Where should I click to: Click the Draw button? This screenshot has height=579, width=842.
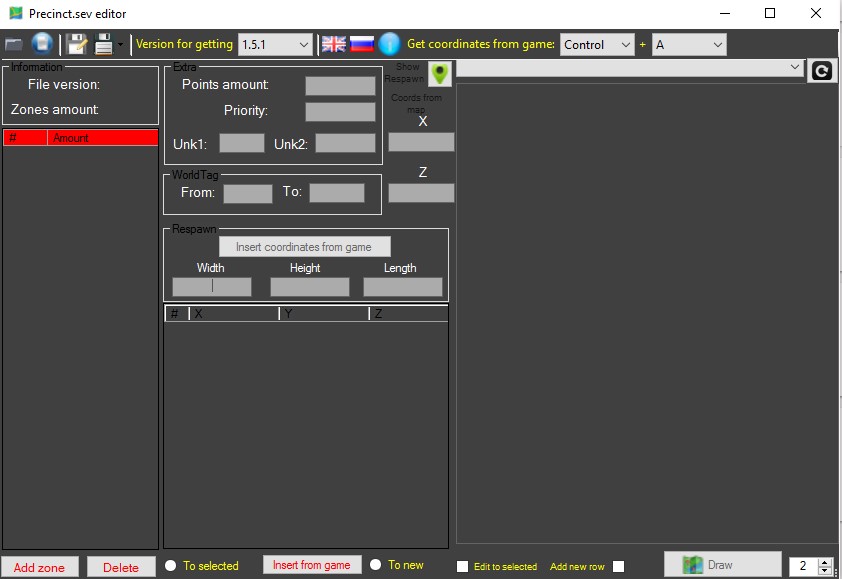723,564
